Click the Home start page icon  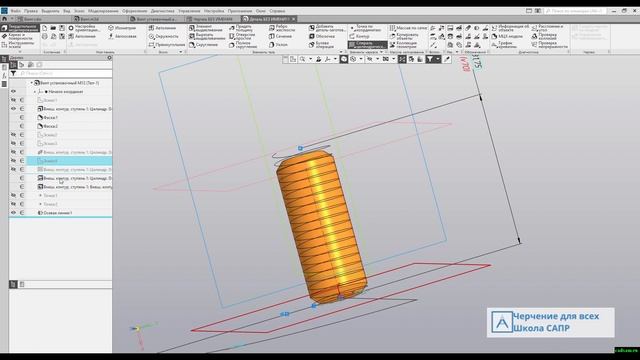(x=4, y=19)
